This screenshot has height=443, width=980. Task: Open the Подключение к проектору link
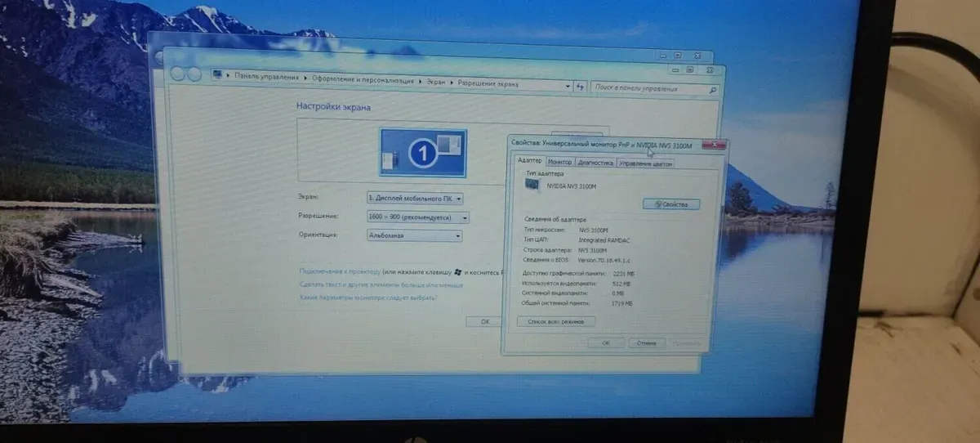click(x=340, y=271)
